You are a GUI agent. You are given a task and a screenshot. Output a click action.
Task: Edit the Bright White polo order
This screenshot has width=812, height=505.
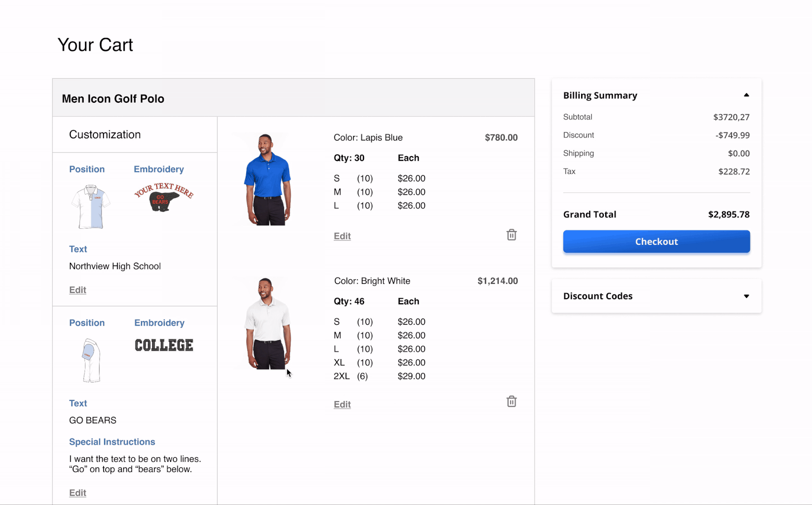pyautogui.click(x=342, y=404)
